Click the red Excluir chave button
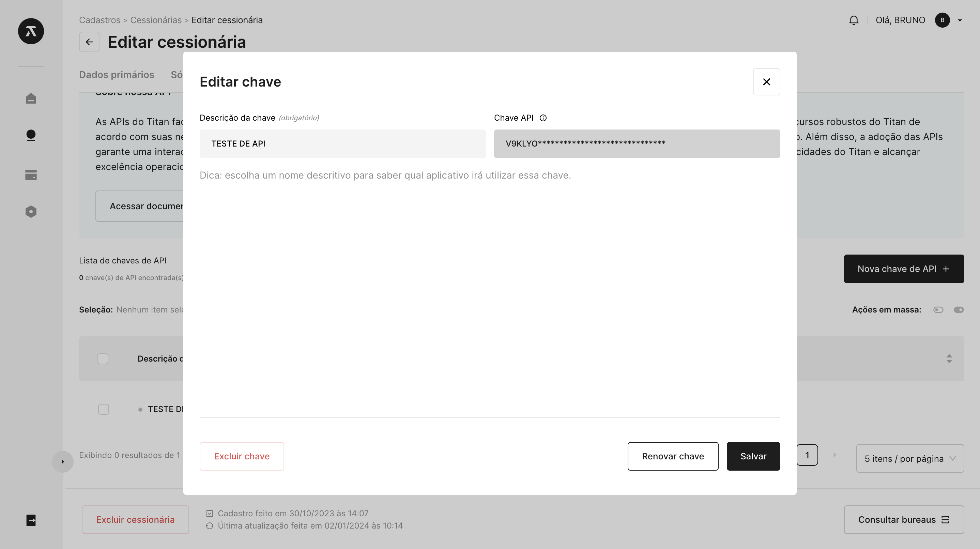The height and width of the screenshot is (549, 980). [242, 456]
